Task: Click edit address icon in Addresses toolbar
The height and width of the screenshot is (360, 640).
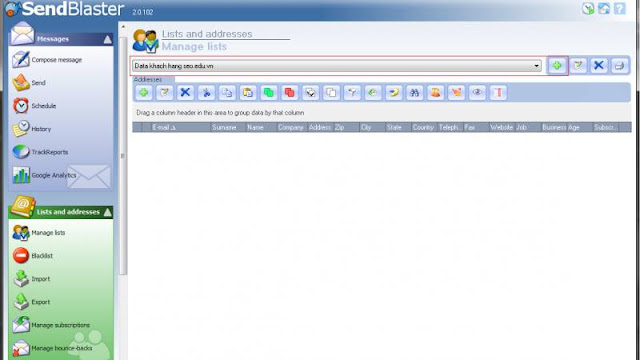Action: pos(164,93)
